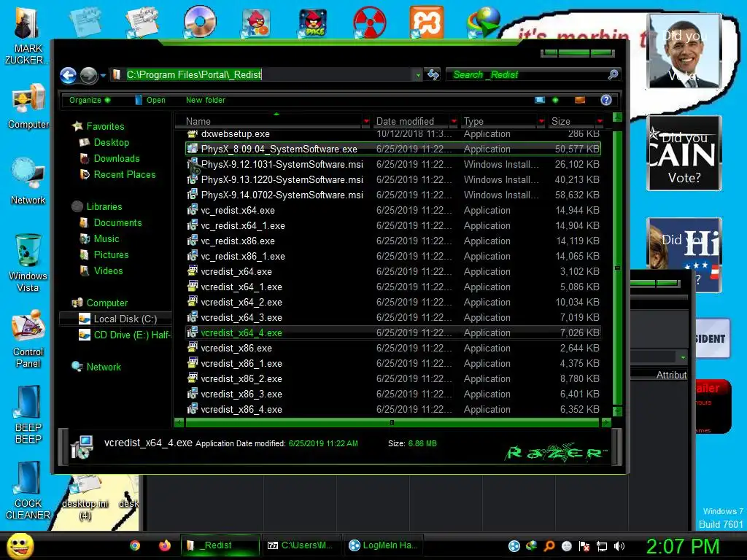747x560 pixels.
Task: Select the COCK CLEANER desktop icon
Action: click(28, 491)
